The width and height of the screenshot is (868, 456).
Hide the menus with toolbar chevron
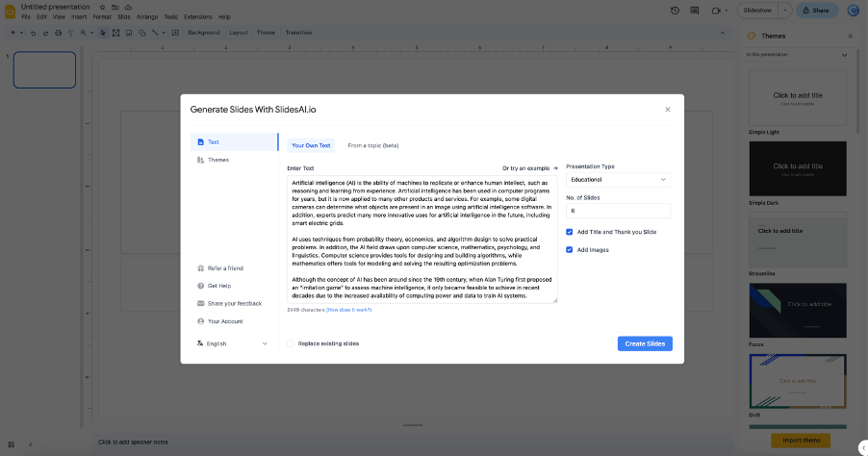click(723, 34)
